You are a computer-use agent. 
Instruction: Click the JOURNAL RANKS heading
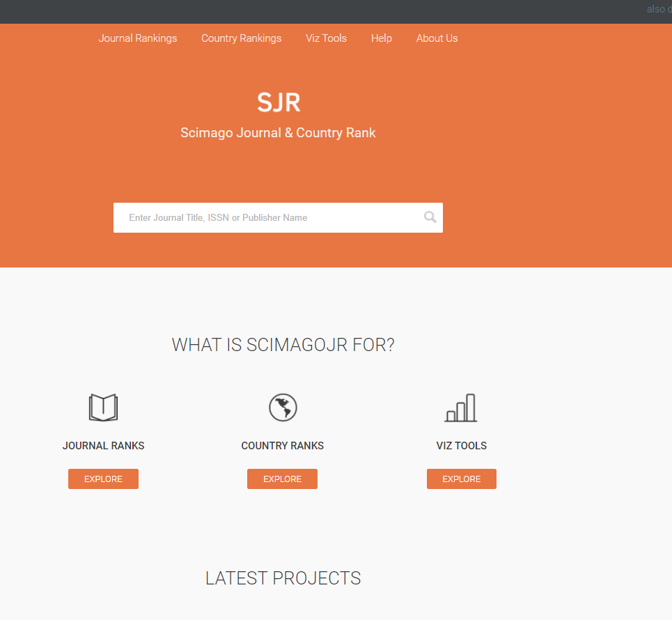click(103, 446)
